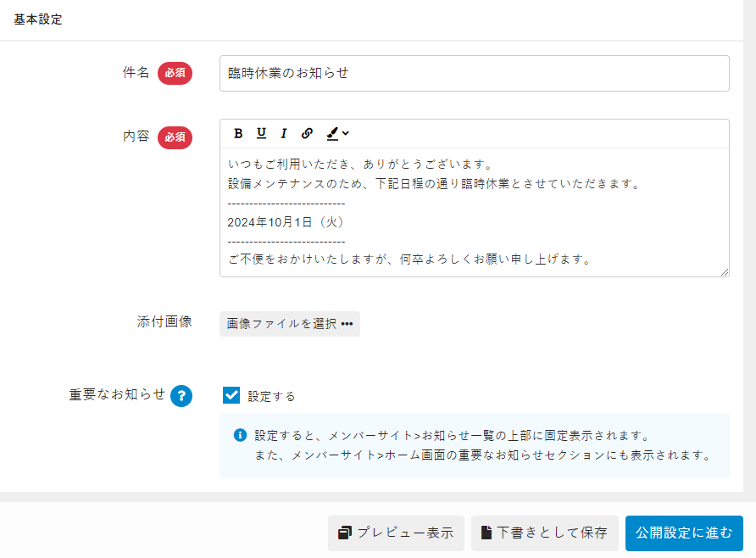
Task: Open help for 重要なお知らせ question mark
Action: tap(181, 396)
